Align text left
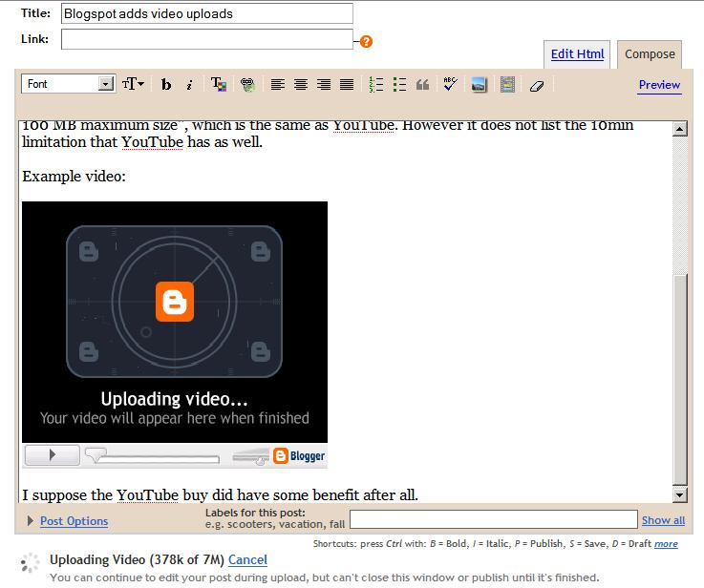This screenshot has width=704, height=588. pos(278,84)
